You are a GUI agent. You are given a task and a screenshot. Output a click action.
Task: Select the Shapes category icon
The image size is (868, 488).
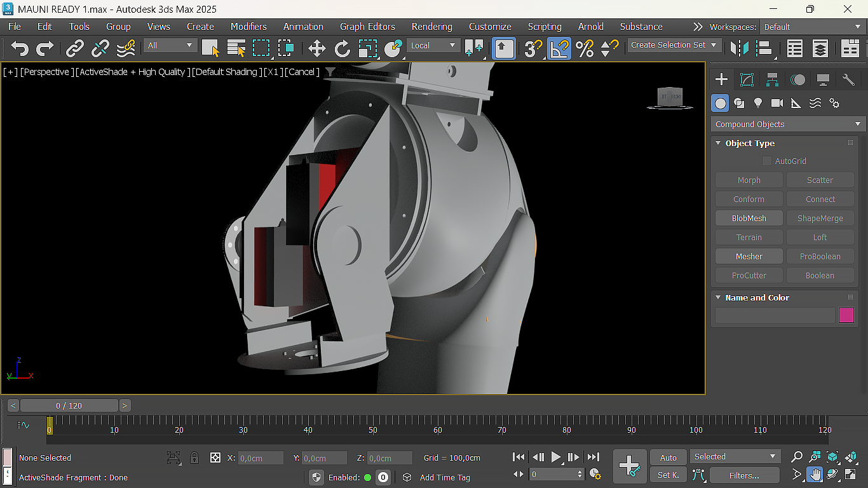coord(738,103)
